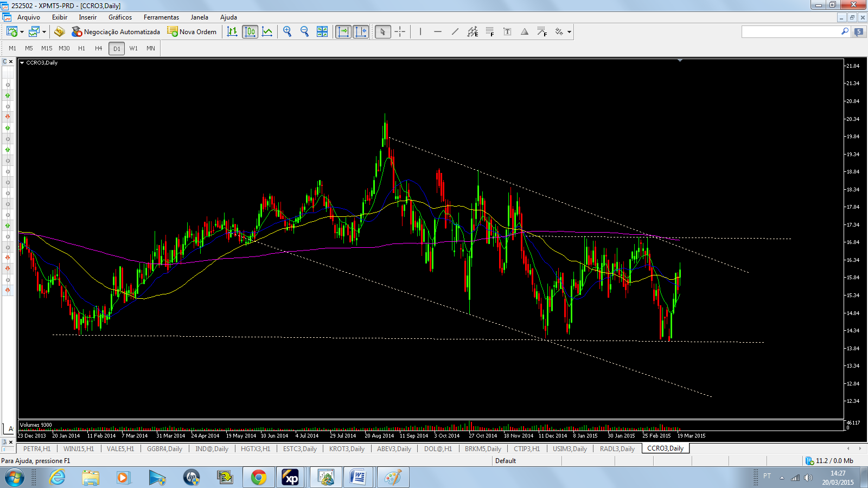Switch to USIM3,Daily chart tab
Viewport: 868px width, 488px height.
pyautogui.click(x=570, y=448)
